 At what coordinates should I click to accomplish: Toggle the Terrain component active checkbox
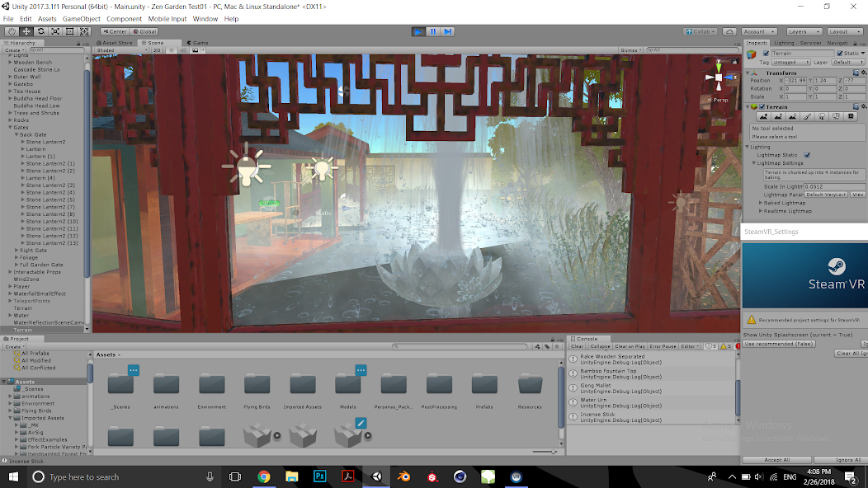pos(762,106)
